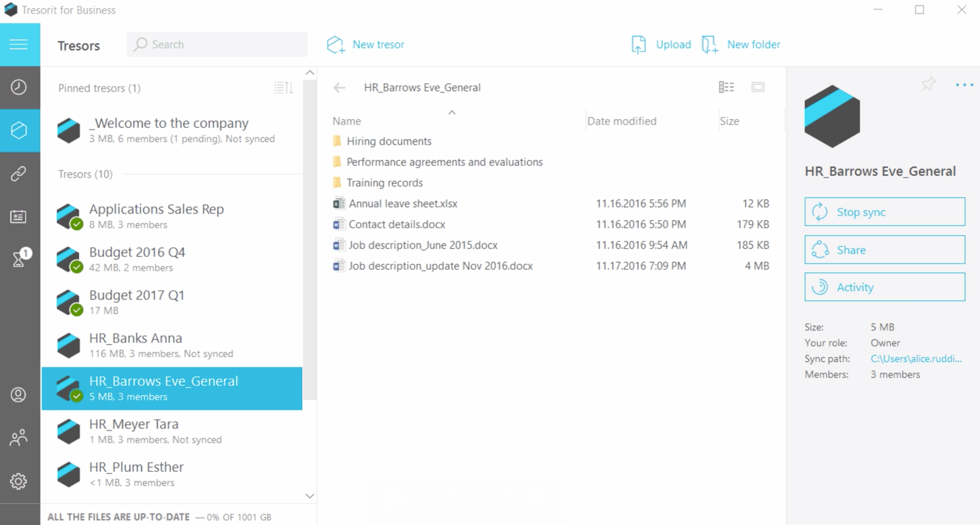Open the Profile person icon in sidebar

[19, 394]
